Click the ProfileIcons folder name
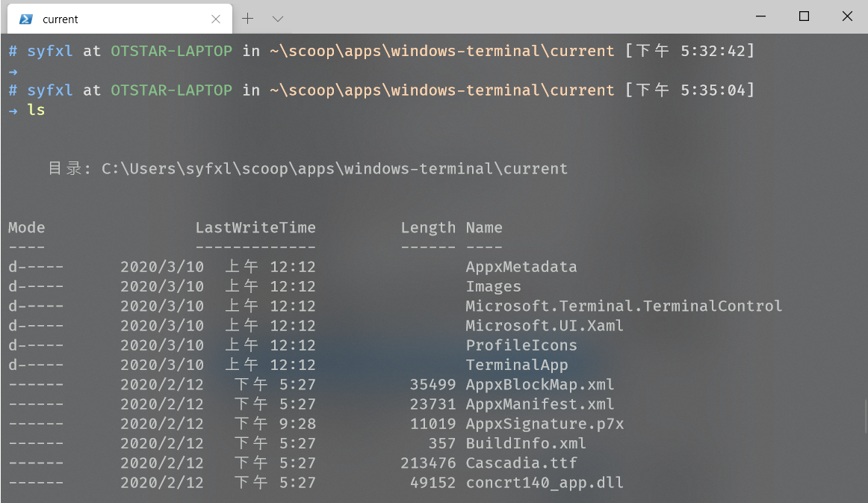 (521, 345)
